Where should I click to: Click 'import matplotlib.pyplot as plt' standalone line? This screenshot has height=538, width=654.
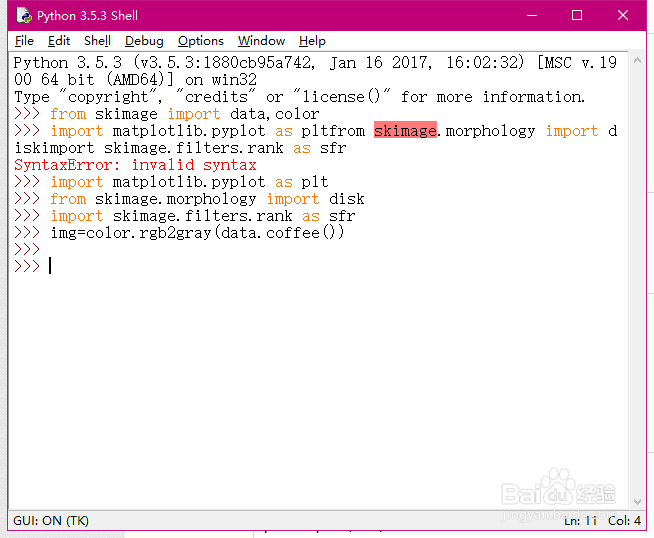(189, 182)
